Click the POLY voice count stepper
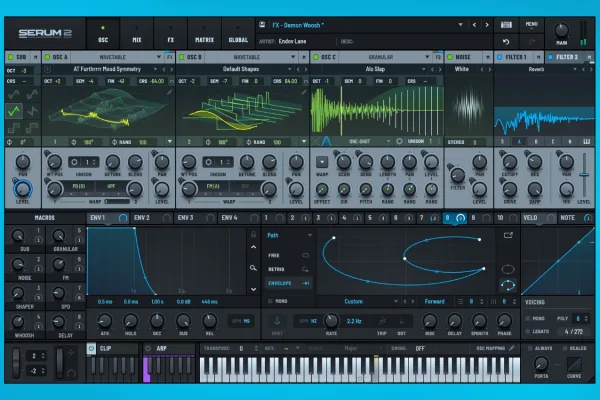The width and height of the screenshot is (600, 400). [x=586, y=318]
